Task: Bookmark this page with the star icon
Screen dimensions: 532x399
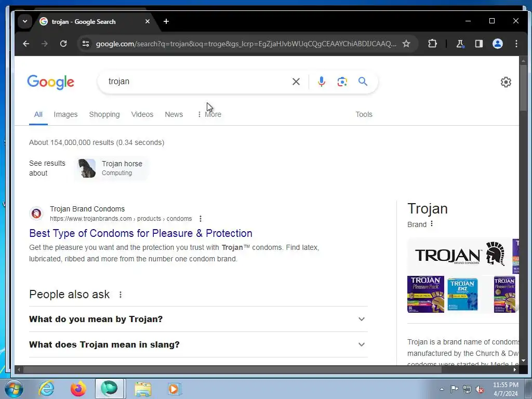Action: point(406,44)
